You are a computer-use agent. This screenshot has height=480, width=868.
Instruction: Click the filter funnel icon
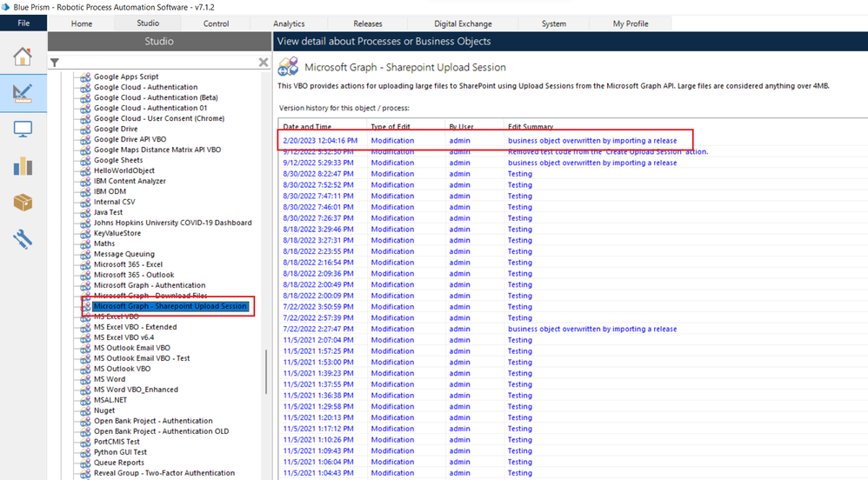[x=55, y=63]
